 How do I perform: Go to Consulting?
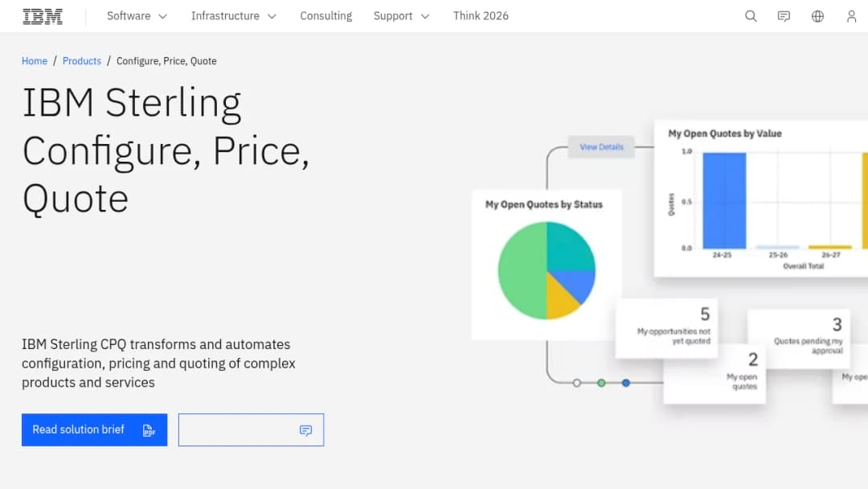point(326,16)
